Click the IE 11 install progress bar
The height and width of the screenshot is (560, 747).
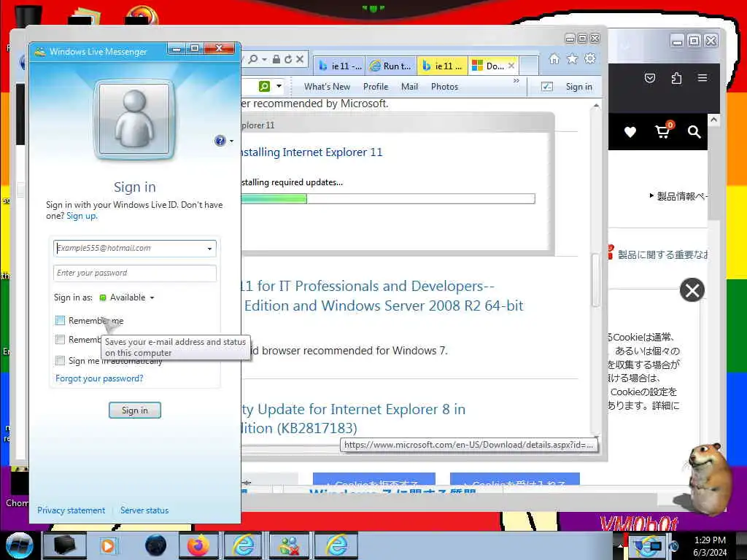coord(388,198)
